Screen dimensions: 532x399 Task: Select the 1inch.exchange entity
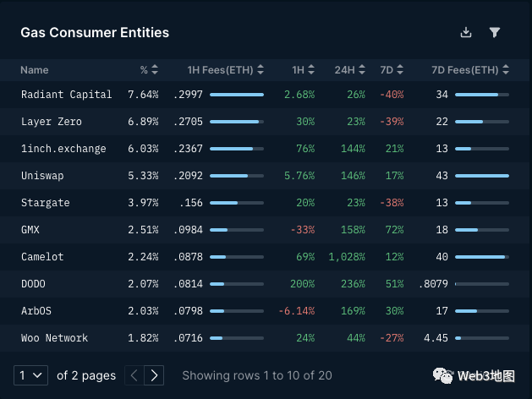point(63,149)
